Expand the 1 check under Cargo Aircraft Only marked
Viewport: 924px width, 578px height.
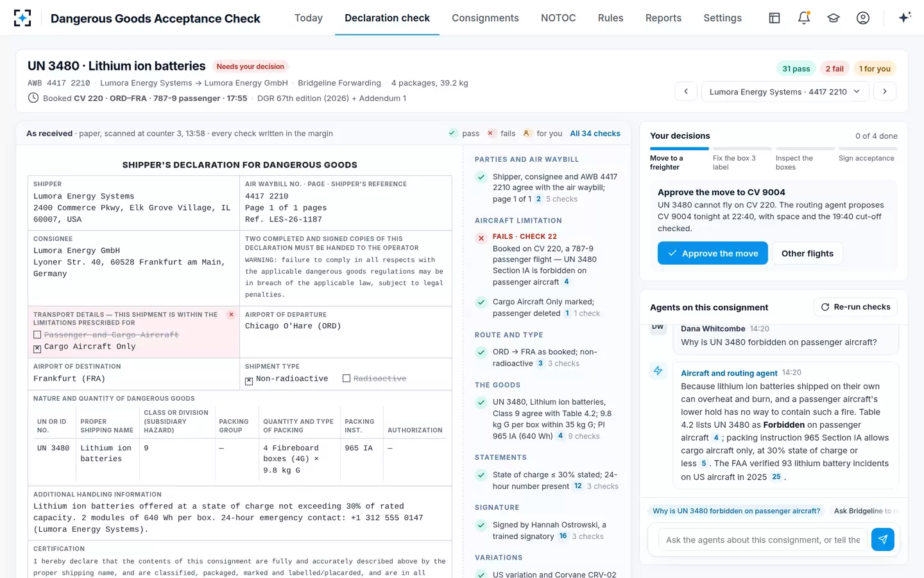[x=587, y=313]
